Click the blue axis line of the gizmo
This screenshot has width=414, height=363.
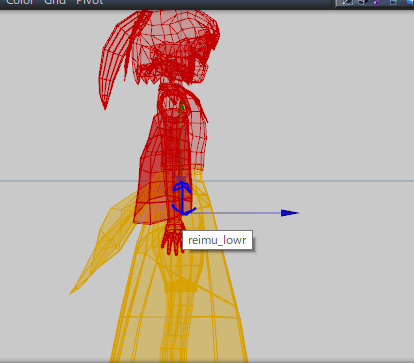(x=238, y=213)
